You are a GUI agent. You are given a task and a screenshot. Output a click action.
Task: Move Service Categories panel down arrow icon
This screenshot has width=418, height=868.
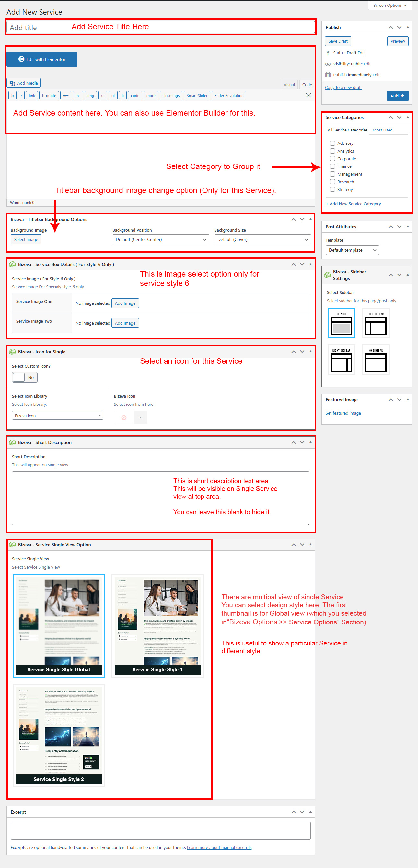[x=399, y=117]
